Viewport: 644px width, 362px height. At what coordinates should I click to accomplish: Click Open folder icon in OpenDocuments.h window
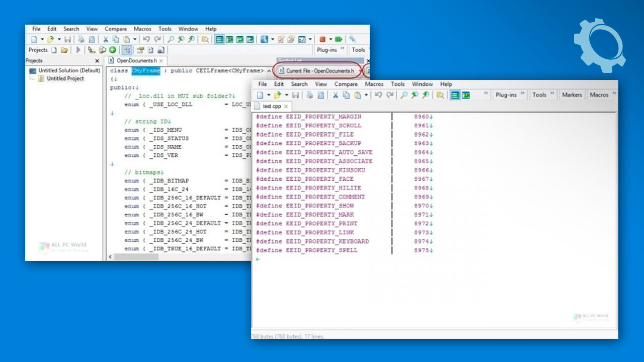coord(50,39)
